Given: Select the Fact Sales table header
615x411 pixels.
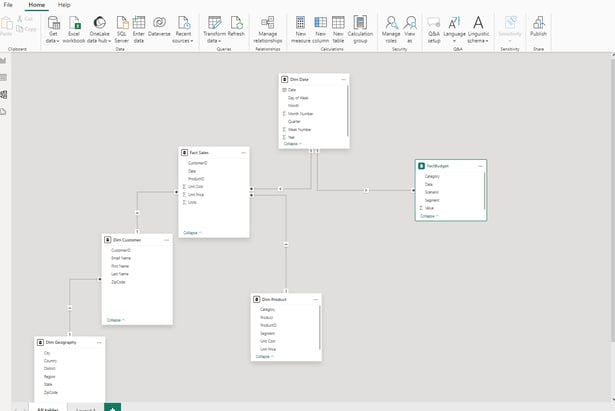Looking at the screenshot, I should pos(214,153).
